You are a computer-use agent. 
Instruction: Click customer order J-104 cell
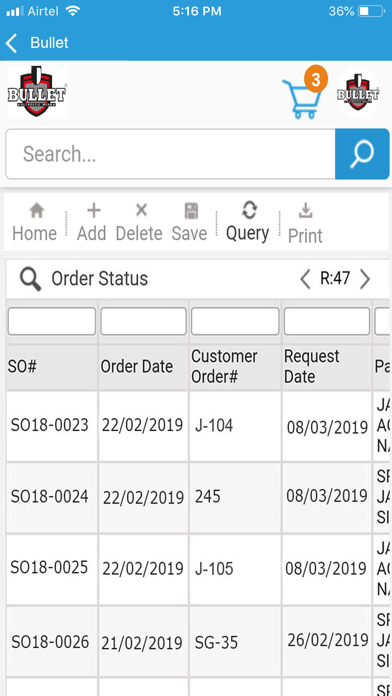click(x=214, y=426)
